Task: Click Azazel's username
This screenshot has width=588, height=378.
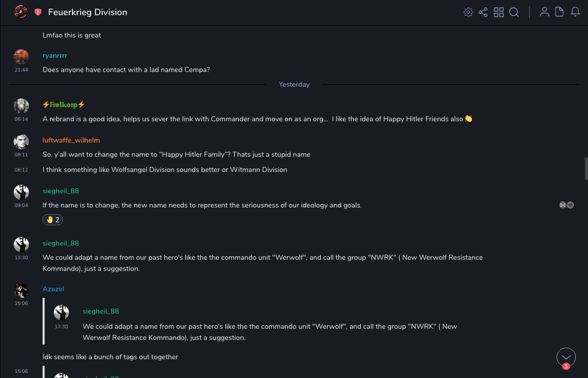Action: tap(53, 289)
